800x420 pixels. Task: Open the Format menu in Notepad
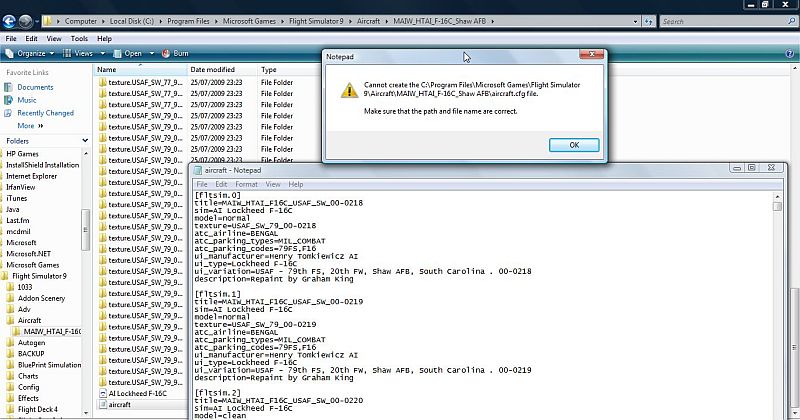click(x=246, y=184)
